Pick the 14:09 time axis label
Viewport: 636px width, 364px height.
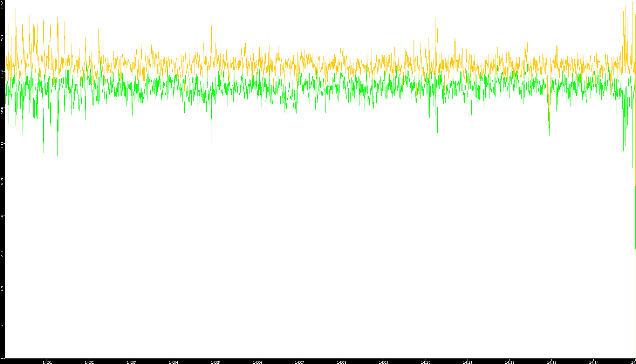[383, 362]
